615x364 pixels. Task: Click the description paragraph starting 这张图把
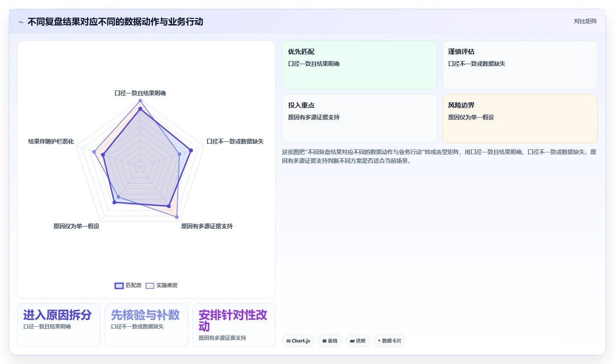click(439, 156)
